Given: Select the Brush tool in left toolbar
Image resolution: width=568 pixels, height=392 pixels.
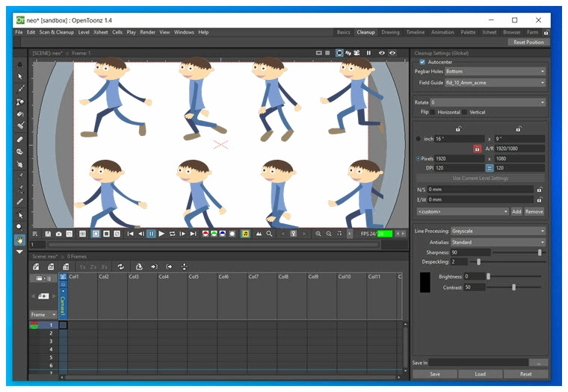Looking at the screenshot, I should [20, 89].
